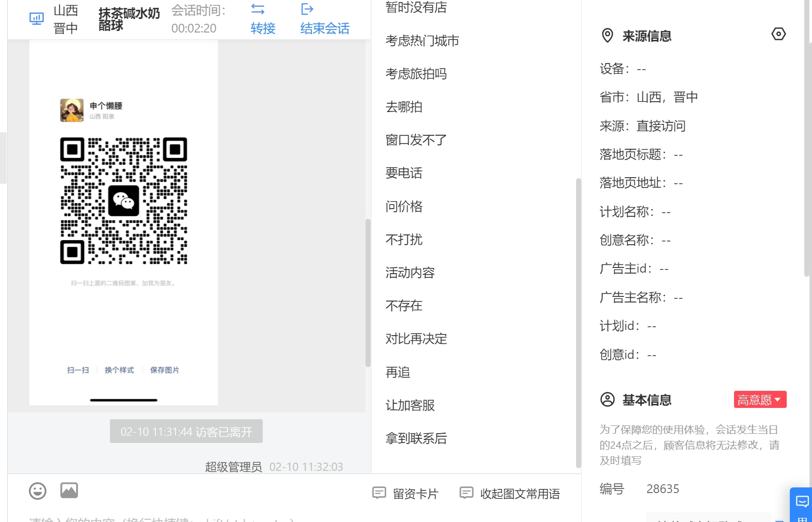Click the 留资卡片 button label
The width and height of the screenshot is (812, 522).
[416, 494]
